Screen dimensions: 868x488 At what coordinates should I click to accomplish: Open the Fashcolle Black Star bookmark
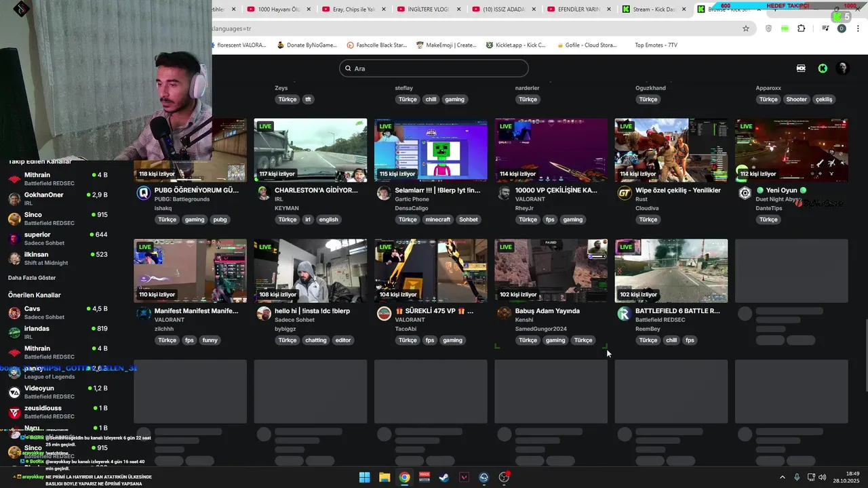pos(376,45)
